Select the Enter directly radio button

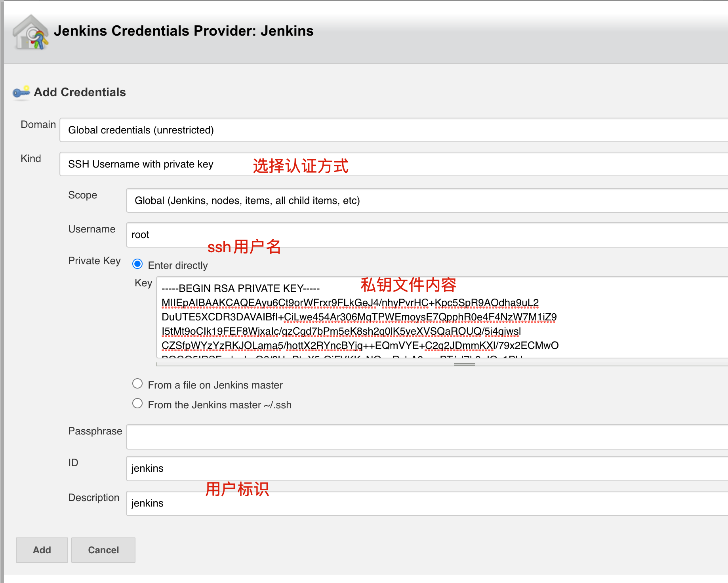tap(137, 264)
